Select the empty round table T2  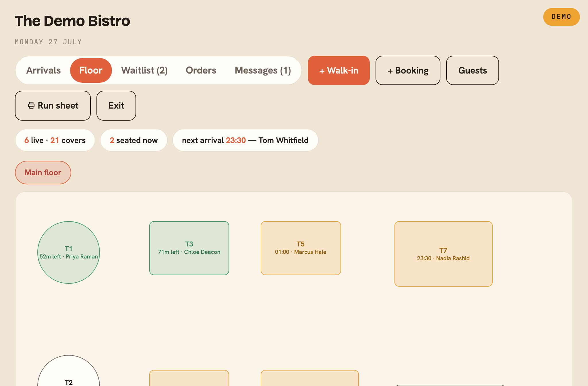[x=69, y=371]
